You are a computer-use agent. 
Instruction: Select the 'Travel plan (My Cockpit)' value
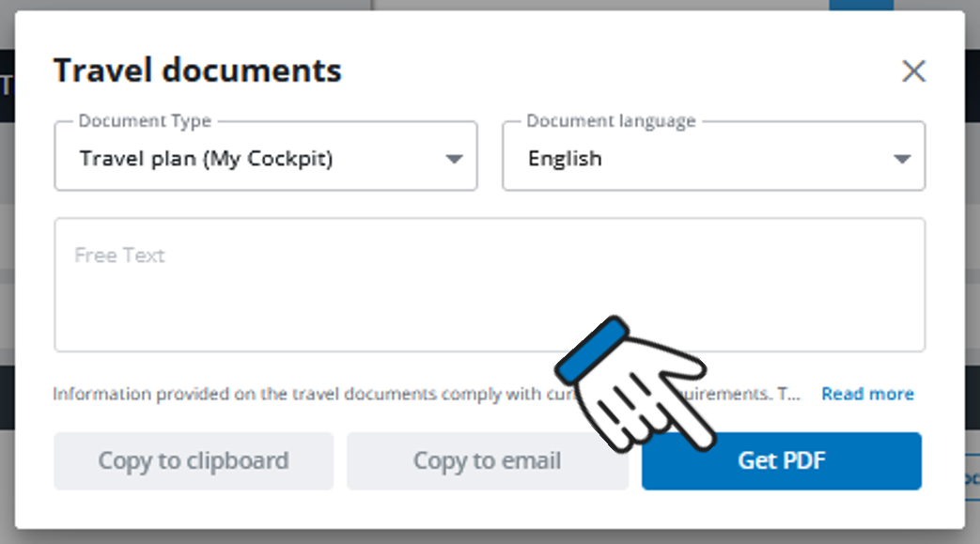click(206, 158)
